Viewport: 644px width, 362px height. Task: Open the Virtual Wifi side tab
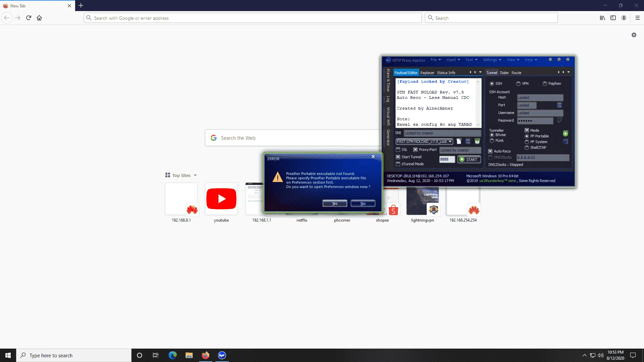tap(388, 116)
